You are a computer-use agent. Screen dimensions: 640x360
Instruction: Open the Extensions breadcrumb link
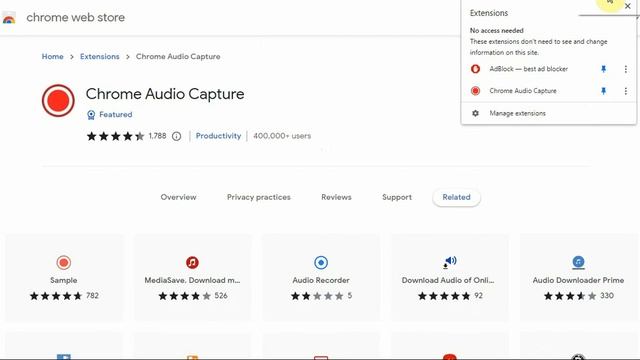pyautogui.click(x=100, y=57)
